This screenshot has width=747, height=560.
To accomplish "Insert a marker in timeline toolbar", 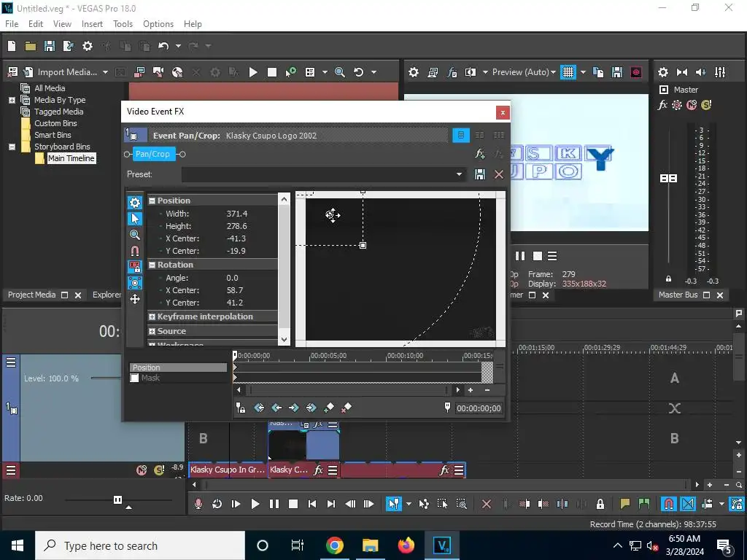I will coord(624,504).
